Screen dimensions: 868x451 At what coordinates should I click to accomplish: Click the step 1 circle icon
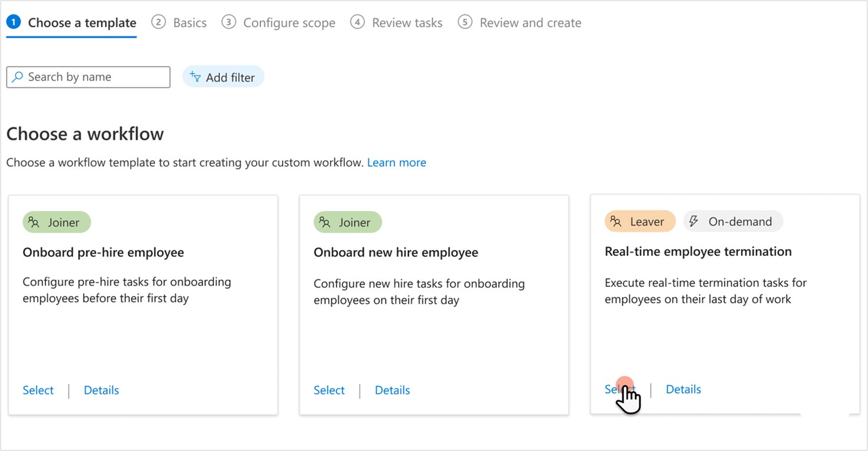pos(14,22)
